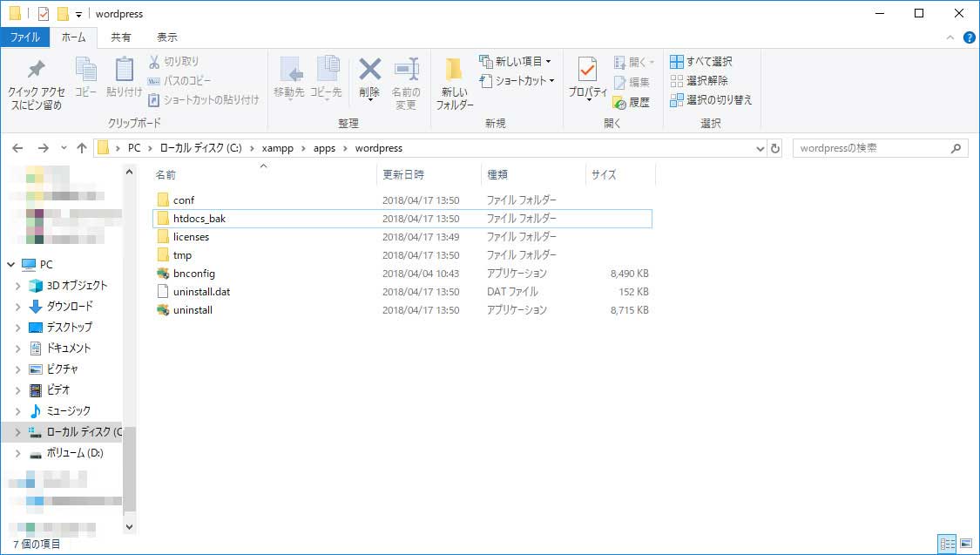Screen dimensions: 980x555
Task: Open the New Item (新しい項目) dropdown
Action: [x=516, y=62]
